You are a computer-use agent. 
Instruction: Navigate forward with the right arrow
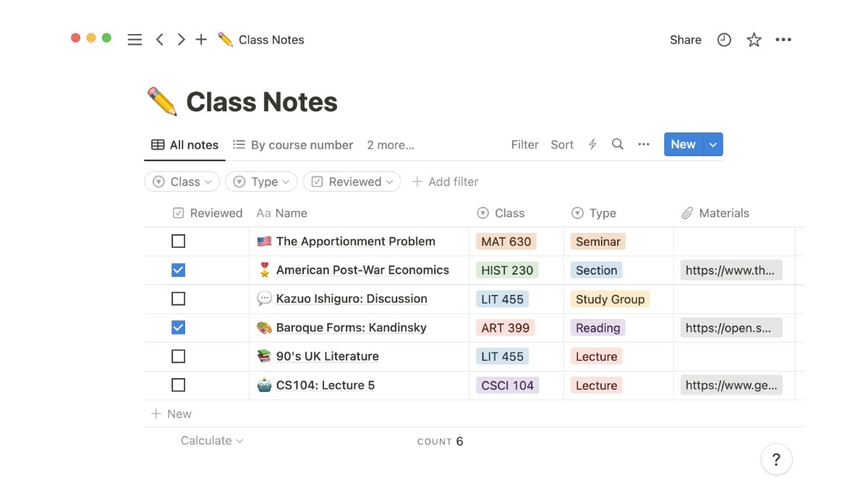coord(181,40)
